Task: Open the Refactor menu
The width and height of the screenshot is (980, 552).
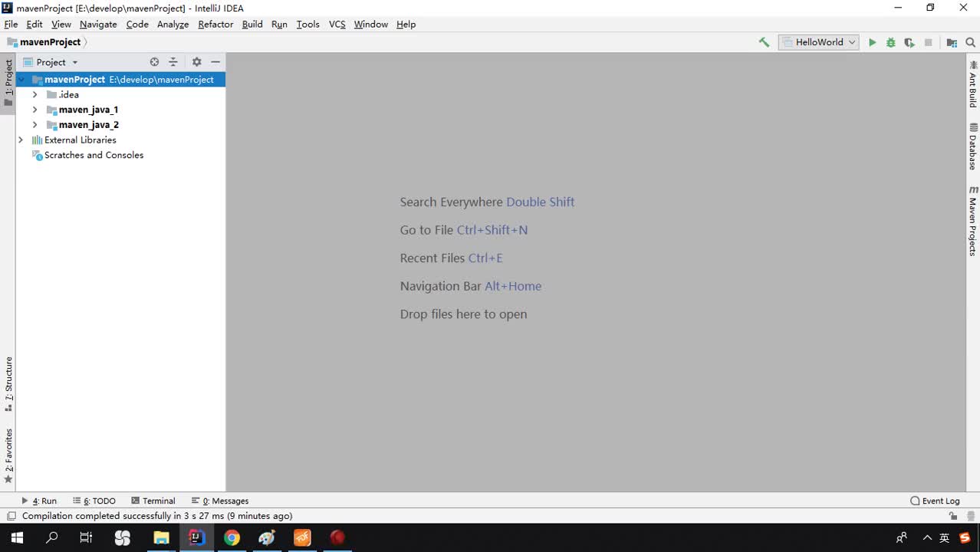Action: click(x=215, y=25)
